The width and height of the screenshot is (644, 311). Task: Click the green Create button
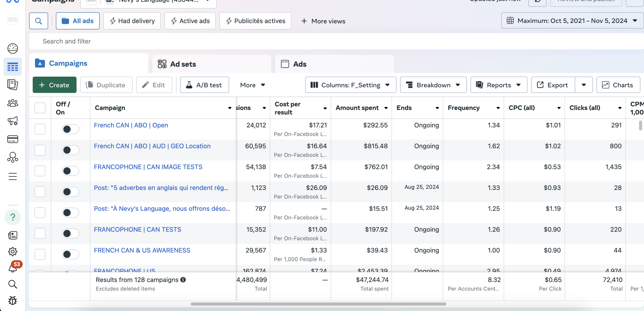pyautogui.click(x=55, y=85)
